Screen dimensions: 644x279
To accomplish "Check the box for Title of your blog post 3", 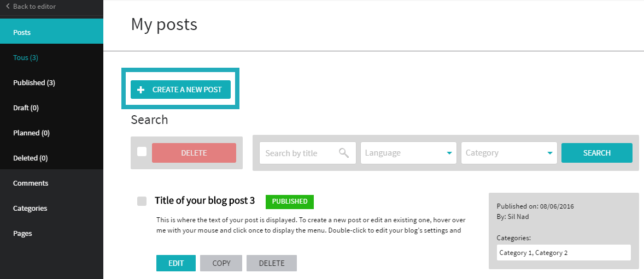I will coord(142,201).
